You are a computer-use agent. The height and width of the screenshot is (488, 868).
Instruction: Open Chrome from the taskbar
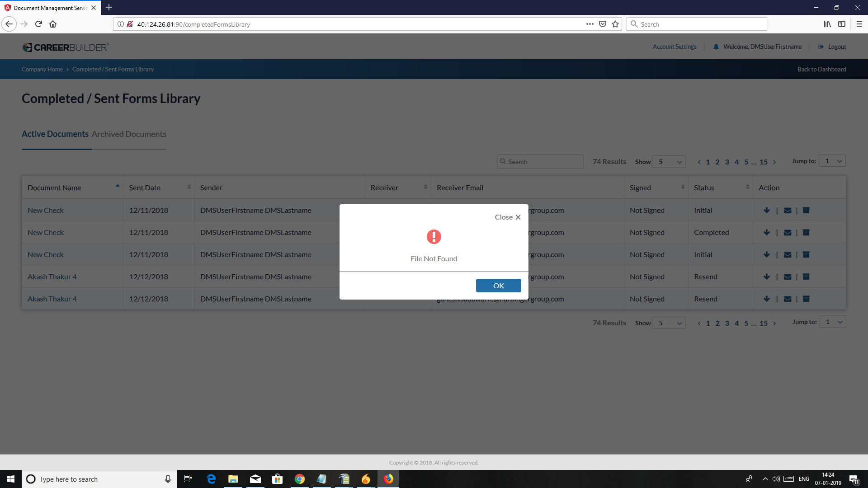point(300,479)
